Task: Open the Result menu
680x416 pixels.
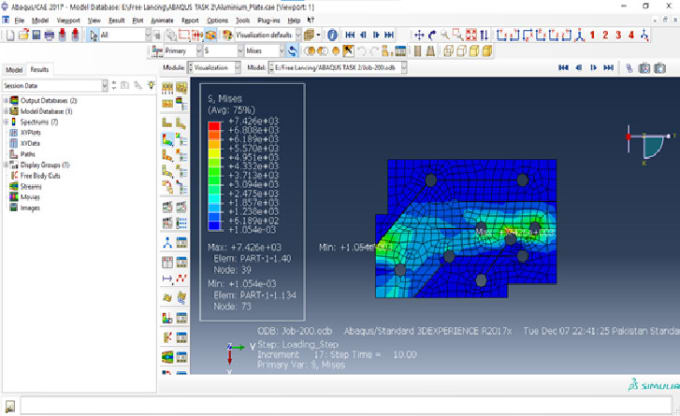Action: [x=116, y=20]
